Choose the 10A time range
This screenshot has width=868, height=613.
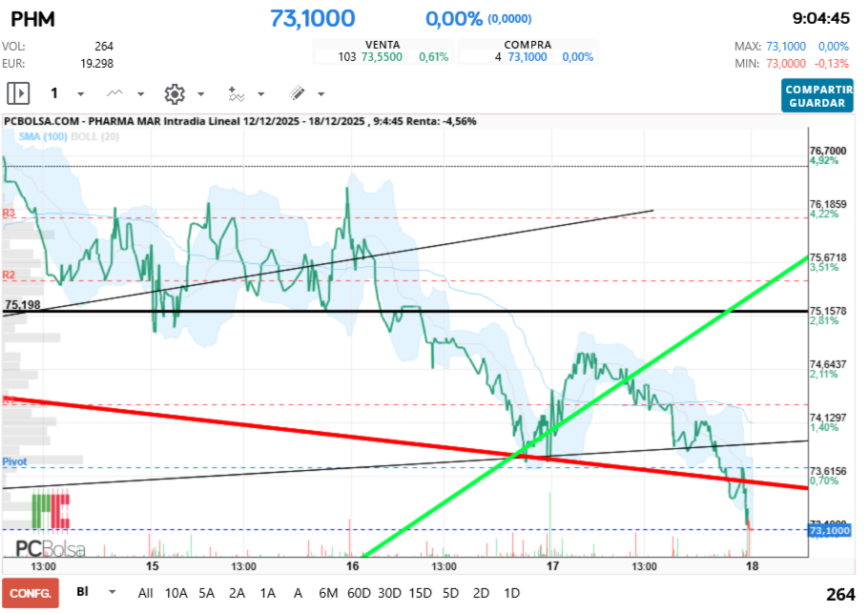[176, 593]
